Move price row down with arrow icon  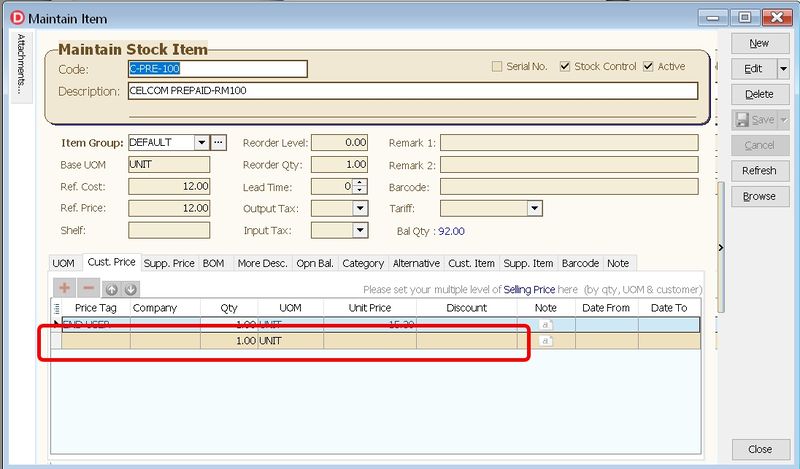click(x=130, y=289)
